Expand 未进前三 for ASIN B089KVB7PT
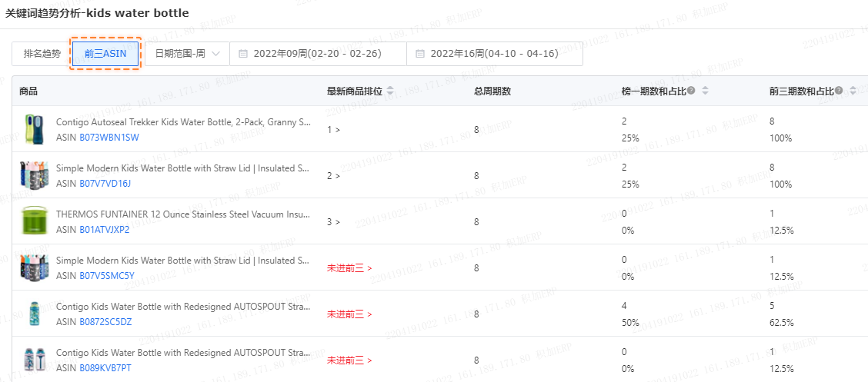The width and height of the screenshot is (868, 382). [349, 360]
